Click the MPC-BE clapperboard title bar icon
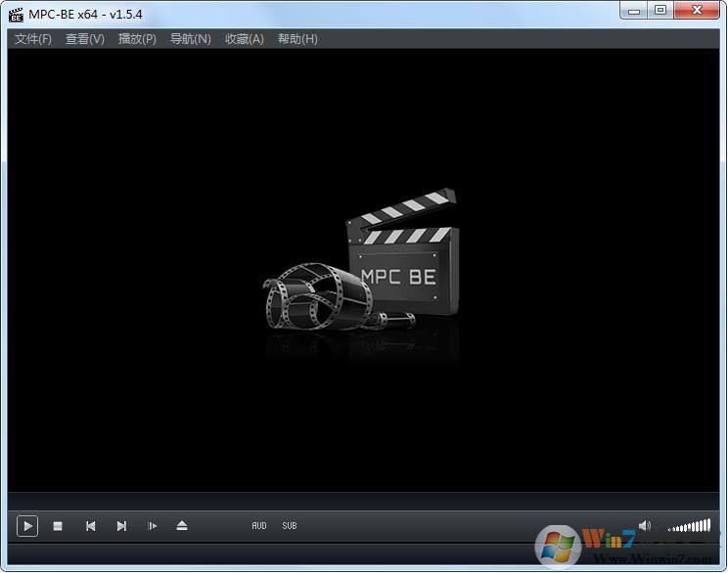Image resolution: width=728 pixels, height=573 pixels. [16, 14]
